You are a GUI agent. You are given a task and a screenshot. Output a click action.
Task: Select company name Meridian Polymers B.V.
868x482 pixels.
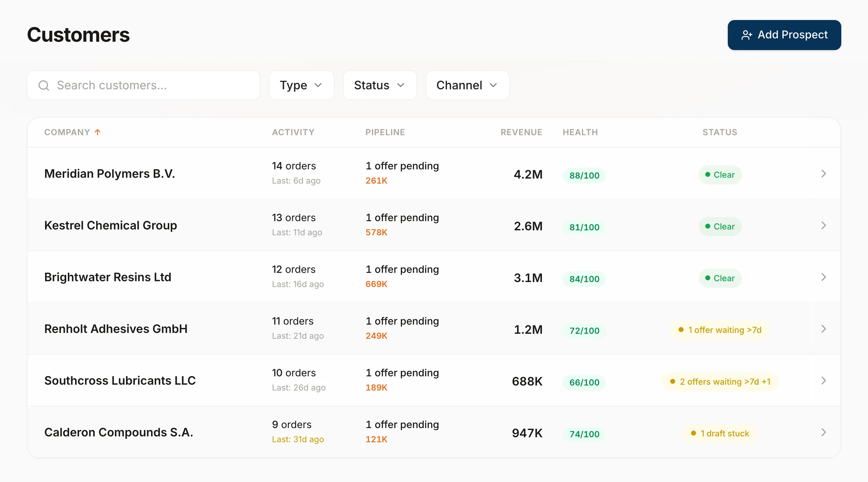[x=110, y=174]
